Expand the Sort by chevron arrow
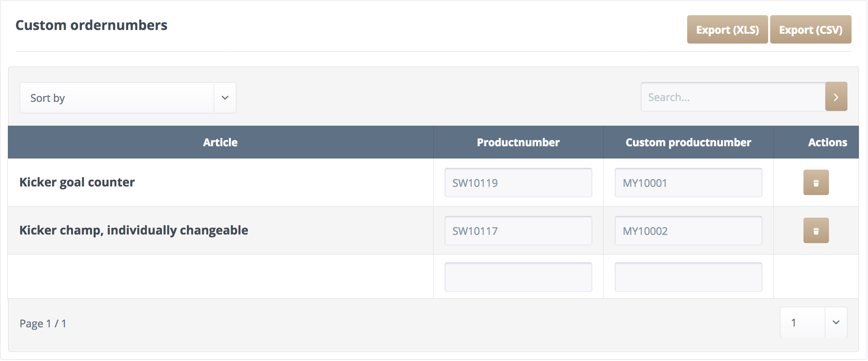The width and height of the screenshot is (868, 361). 225,98
